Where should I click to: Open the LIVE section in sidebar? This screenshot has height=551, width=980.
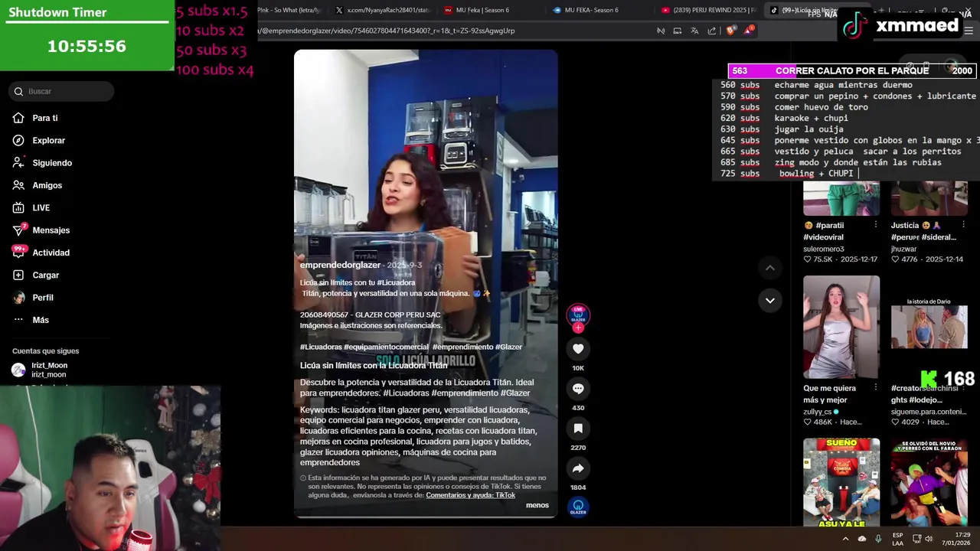(41, 207)
